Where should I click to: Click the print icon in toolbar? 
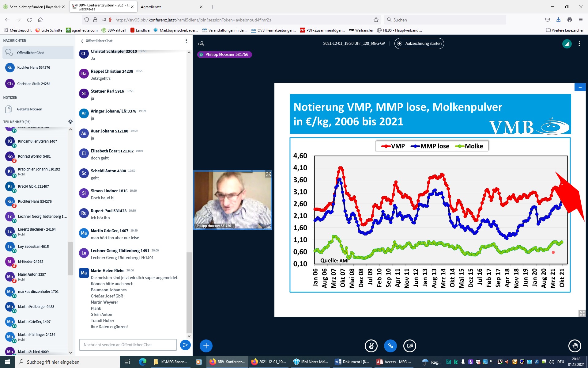570,20
